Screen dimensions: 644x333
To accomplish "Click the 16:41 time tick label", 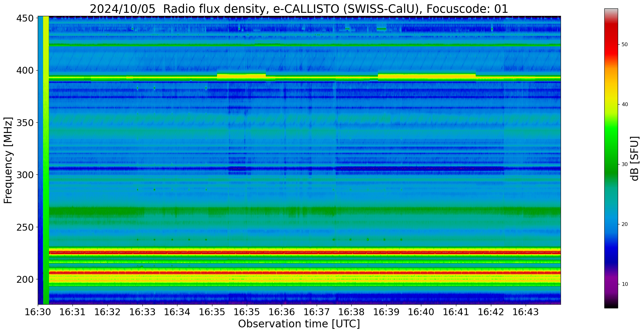I will pos(456,312).
